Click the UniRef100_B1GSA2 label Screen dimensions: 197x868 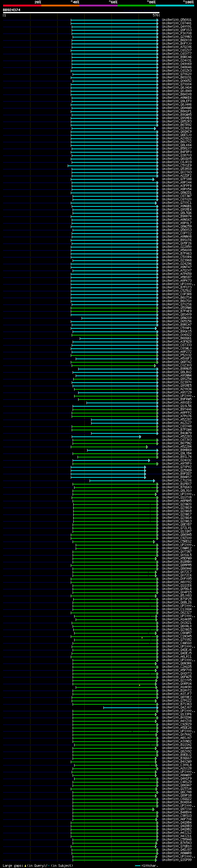coord(177,745)
